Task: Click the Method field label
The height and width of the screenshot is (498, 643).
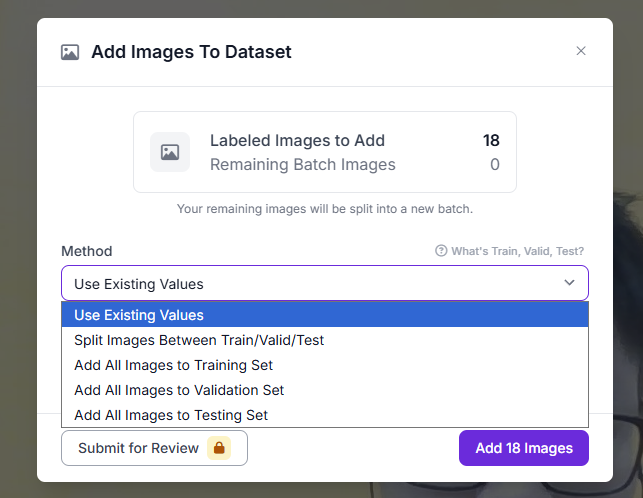Action: click(87, 251)
